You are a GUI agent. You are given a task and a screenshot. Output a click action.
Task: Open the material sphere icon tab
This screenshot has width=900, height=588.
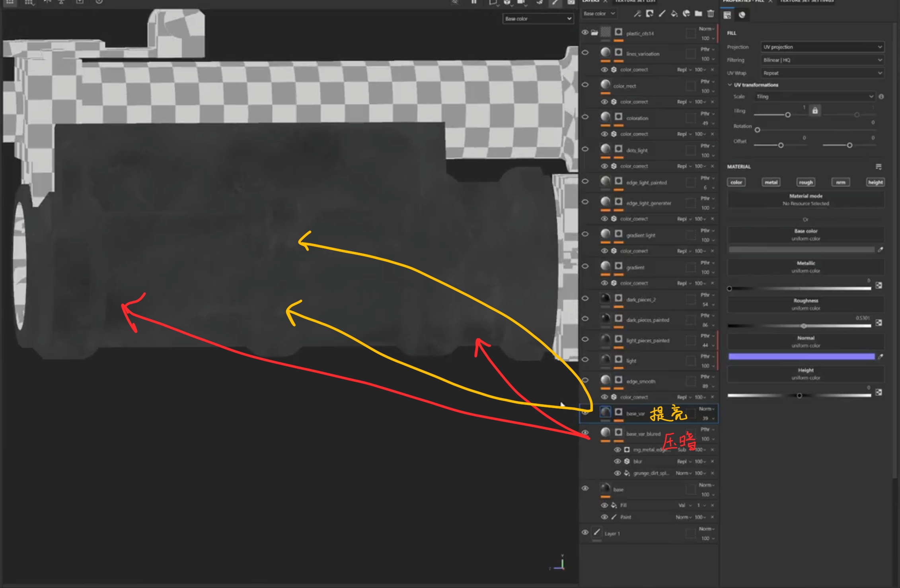click(742, 15)
